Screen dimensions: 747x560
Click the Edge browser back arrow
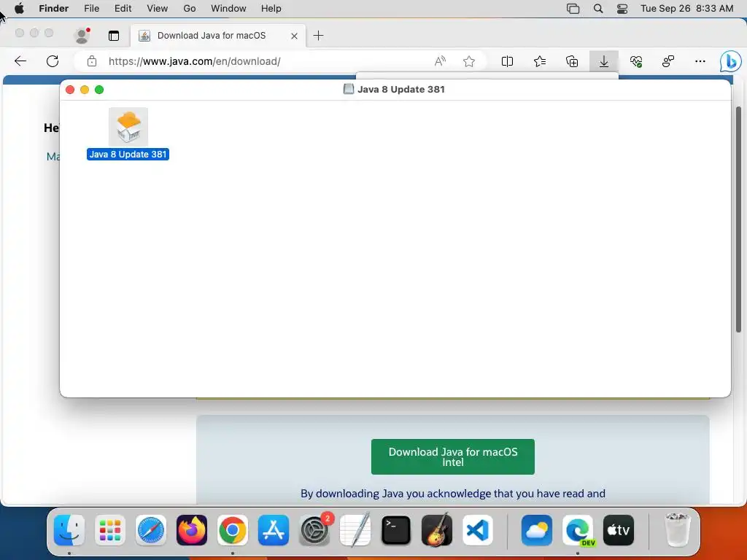pos(20,61)
